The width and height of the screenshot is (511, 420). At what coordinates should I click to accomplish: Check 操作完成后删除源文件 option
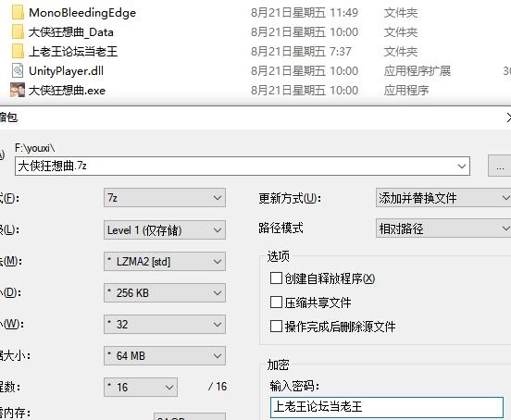(276, 326)
